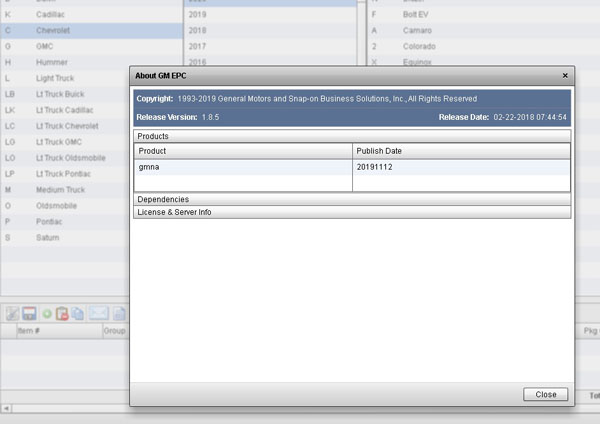600x424 pixels.
Task: Expand the License & Server Info section
Action: [x=352, y=212]
